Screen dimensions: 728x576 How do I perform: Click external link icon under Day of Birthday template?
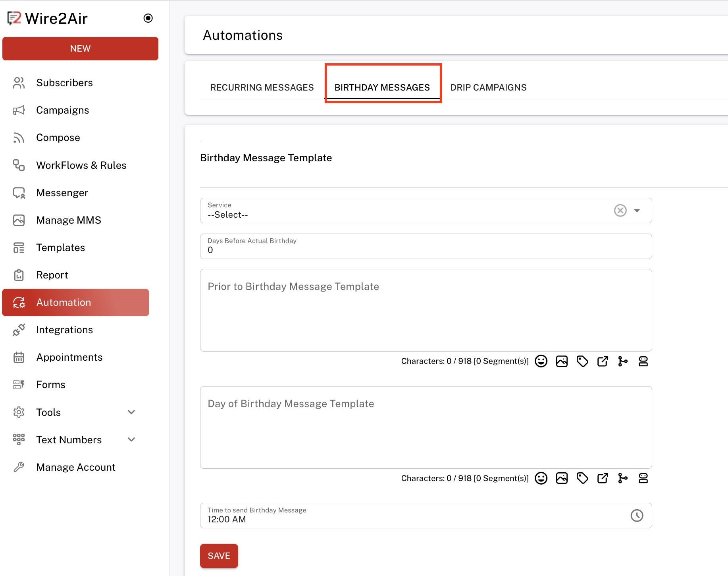(x=603, y=478)
